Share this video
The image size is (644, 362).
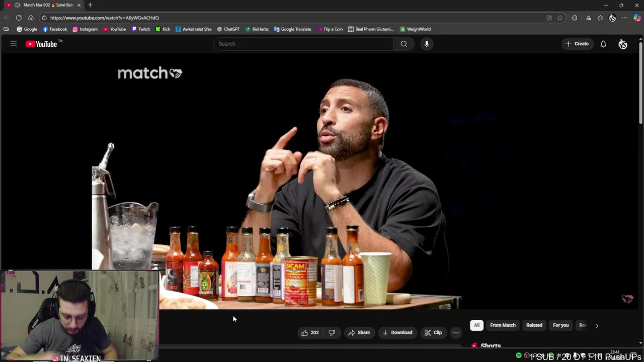[x=359, y=332]
